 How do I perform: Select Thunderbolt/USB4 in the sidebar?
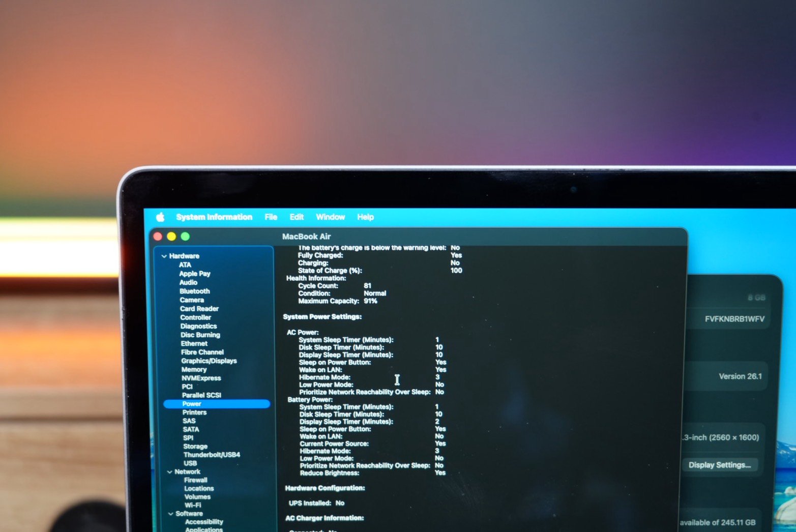[x=212, y=455]
